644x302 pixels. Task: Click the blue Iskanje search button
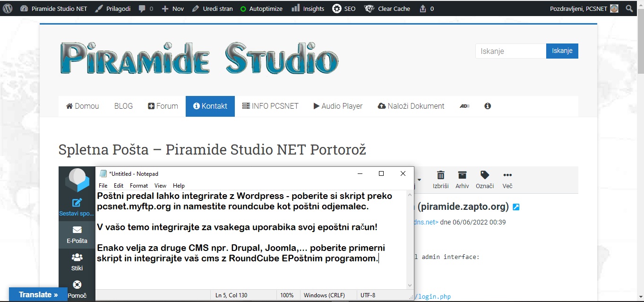[x=562, y=51]
